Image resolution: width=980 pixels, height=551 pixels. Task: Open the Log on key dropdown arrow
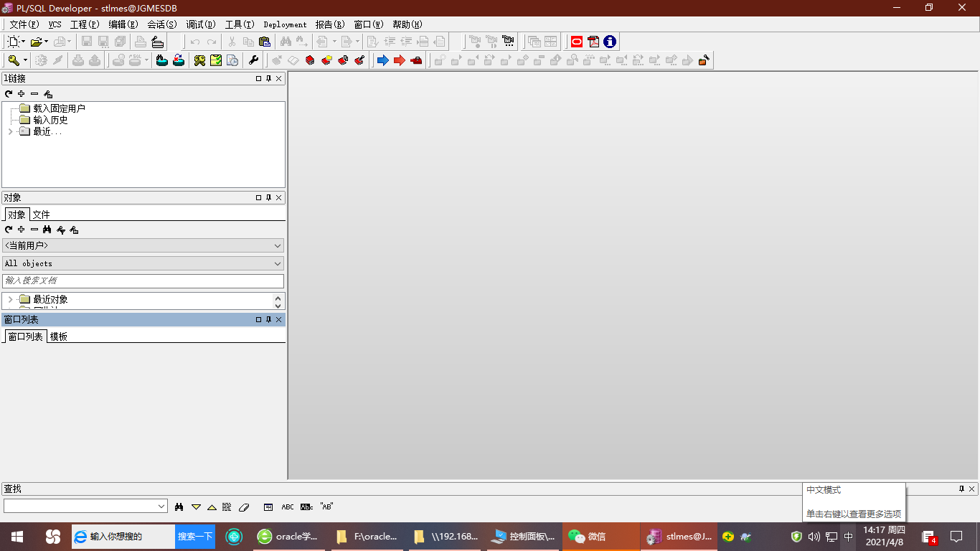(x=25, y=60)
